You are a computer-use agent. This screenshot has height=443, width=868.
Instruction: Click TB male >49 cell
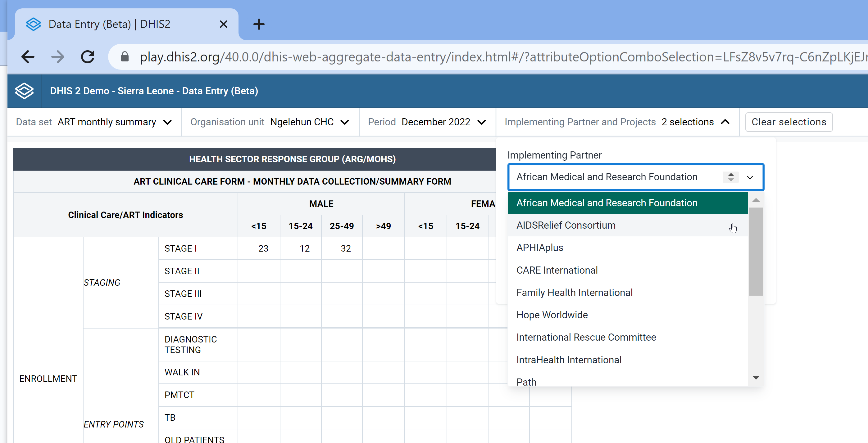point(384,418)
